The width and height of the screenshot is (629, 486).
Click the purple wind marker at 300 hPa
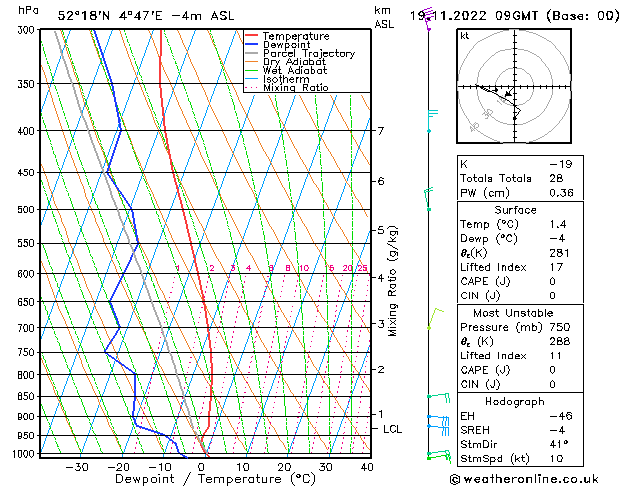429,27
